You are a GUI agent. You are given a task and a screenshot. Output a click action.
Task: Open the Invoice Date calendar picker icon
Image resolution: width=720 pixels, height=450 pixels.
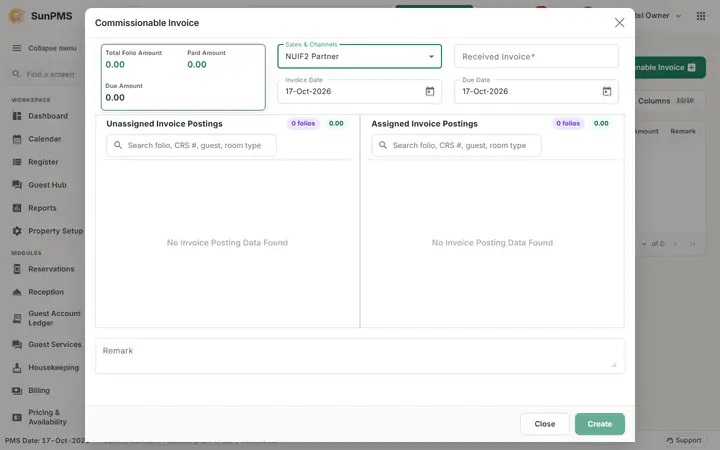[x=429, y=91]
